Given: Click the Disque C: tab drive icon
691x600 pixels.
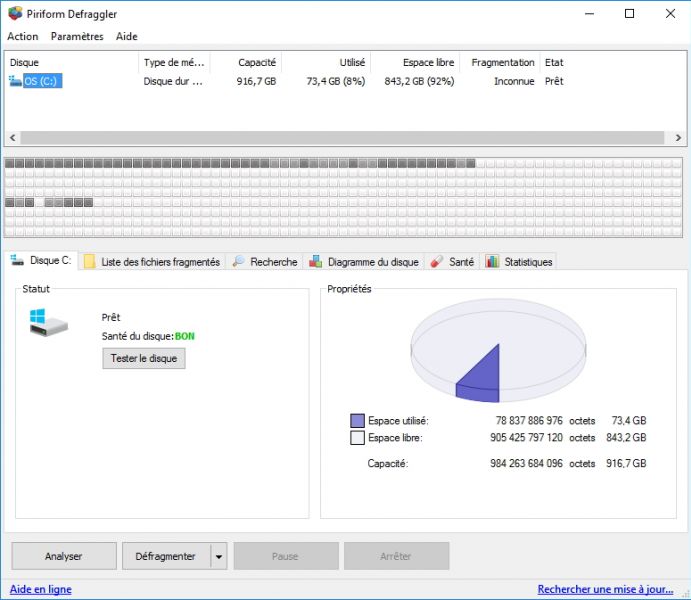Looking at the screenshot, I should click(17, 260).
